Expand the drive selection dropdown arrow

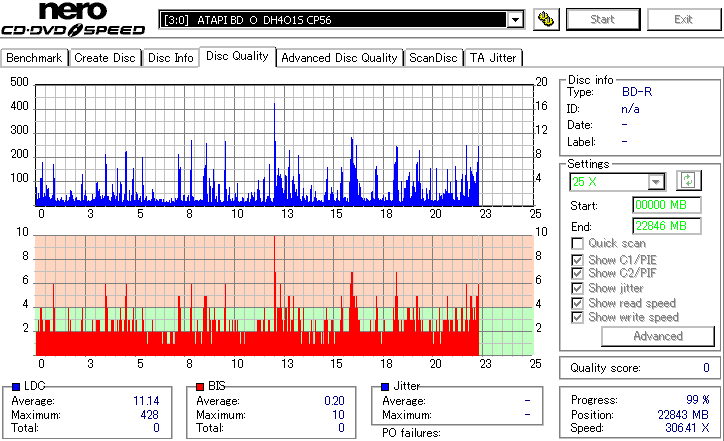coord(515,20)
